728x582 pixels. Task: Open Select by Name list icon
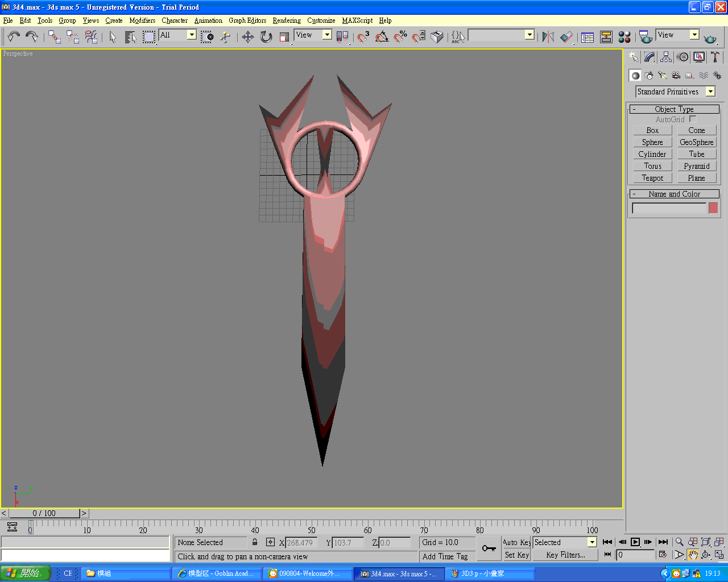click(x=130, y=37)
